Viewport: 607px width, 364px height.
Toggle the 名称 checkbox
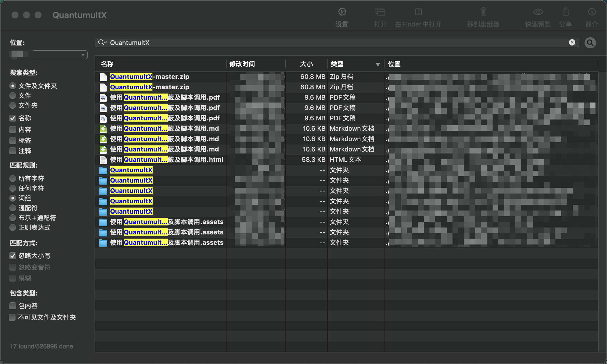click(13, 118)
